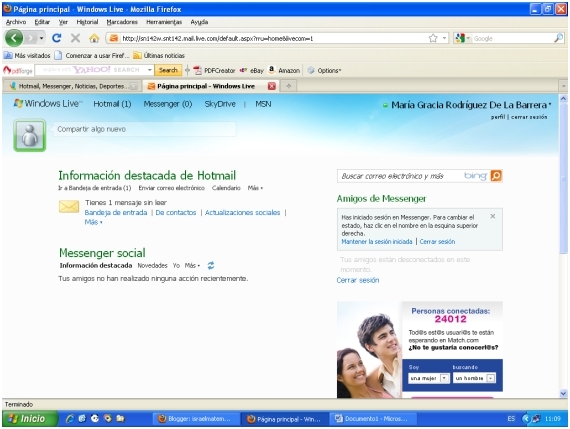Open the Últimas noticias feed bookmark
Image resolution: width=570 pixels, height=429 pixels.
click(x=159, y=55)
